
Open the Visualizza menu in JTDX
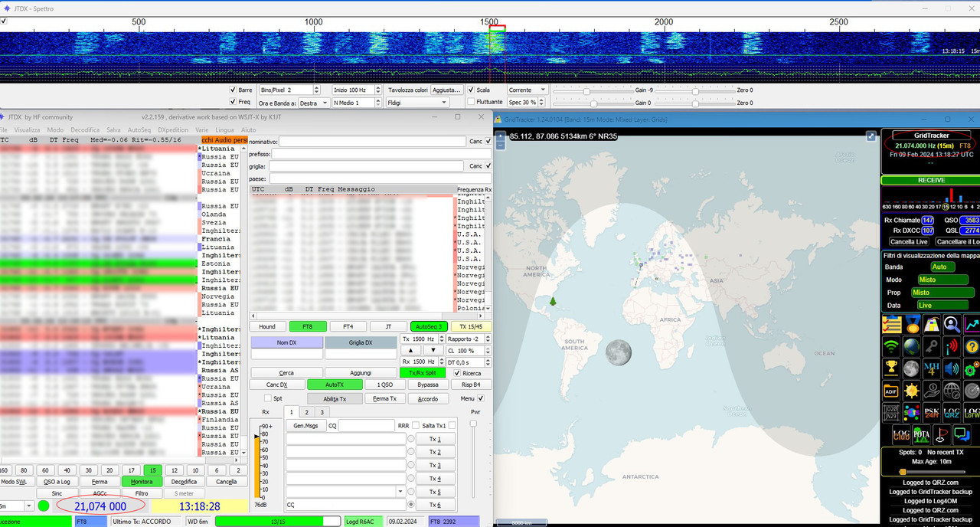pyautogui.click(x=27, y=130)
